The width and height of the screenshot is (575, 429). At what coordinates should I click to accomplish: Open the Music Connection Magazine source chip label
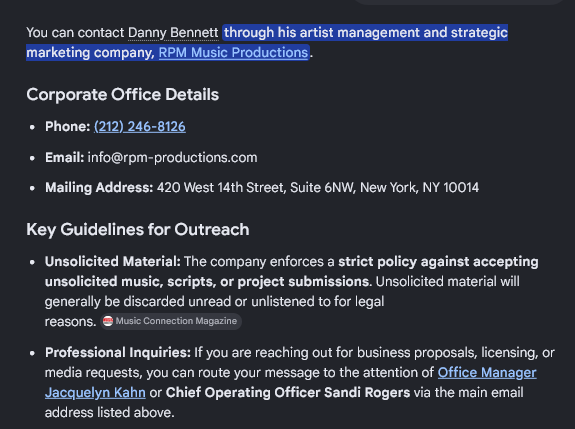(x=176, y=321)
